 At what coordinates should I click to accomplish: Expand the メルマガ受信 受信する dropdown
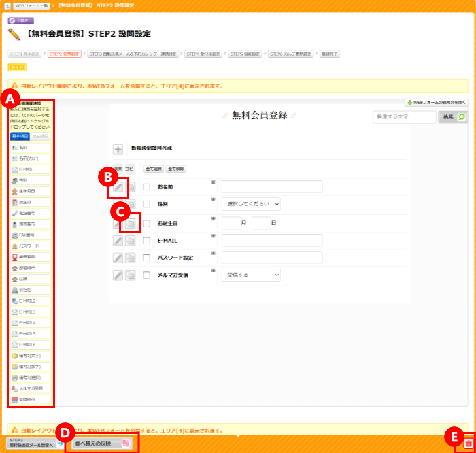250,275
